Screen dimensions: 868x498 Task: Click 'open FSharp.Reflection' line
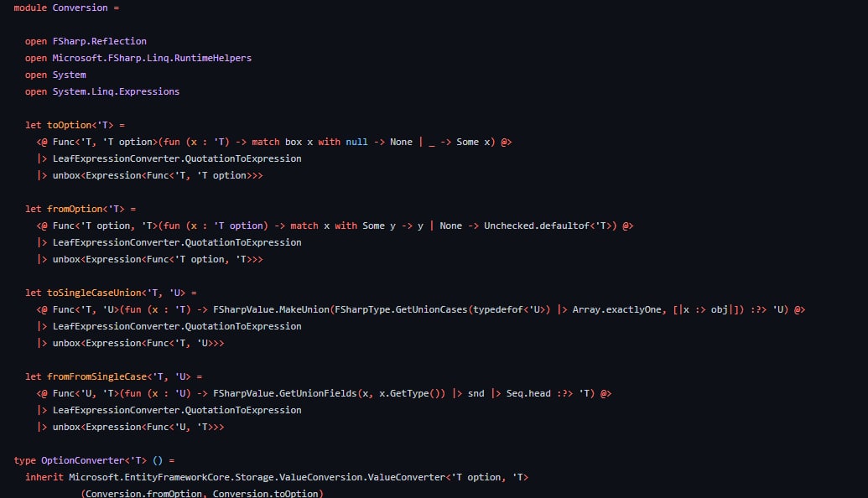coord(86,41)
